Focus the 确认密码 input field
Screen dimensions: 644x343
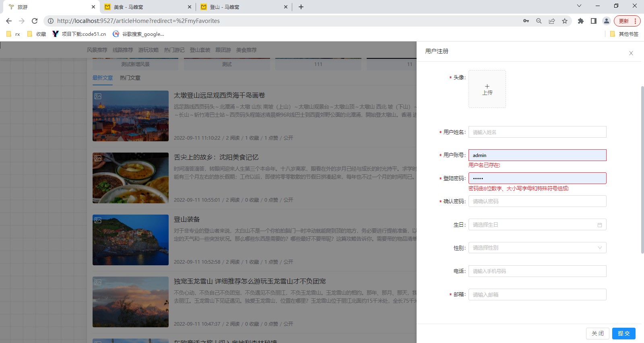(537, 201)
